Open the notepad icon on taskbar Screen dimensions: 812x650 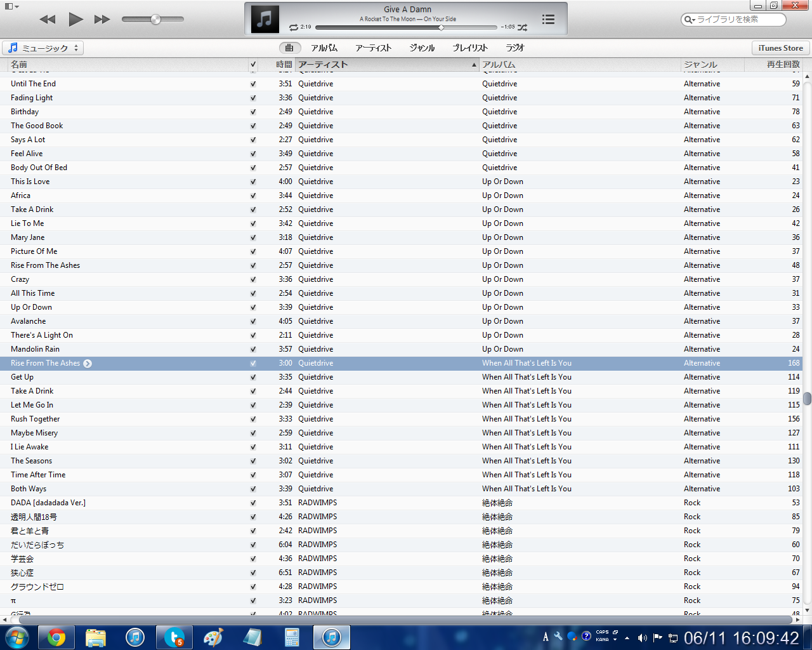pyautogui.click(x=252, y=637)
